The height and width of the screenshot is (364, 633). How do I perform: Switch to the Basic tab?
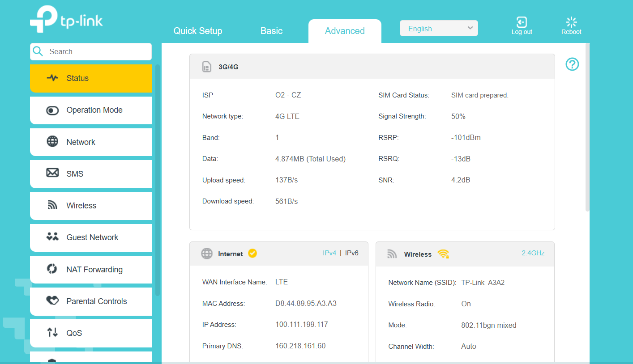pos(271,31)
